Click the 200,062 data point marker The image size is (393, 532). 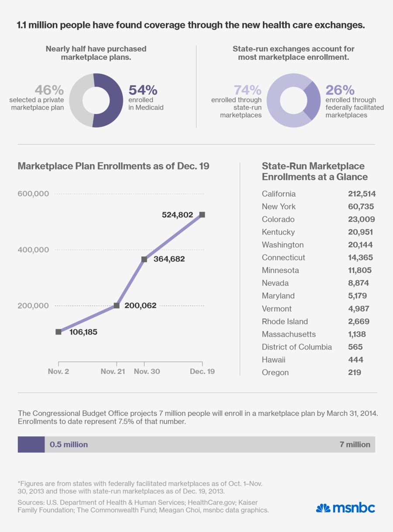click(117, 306)
